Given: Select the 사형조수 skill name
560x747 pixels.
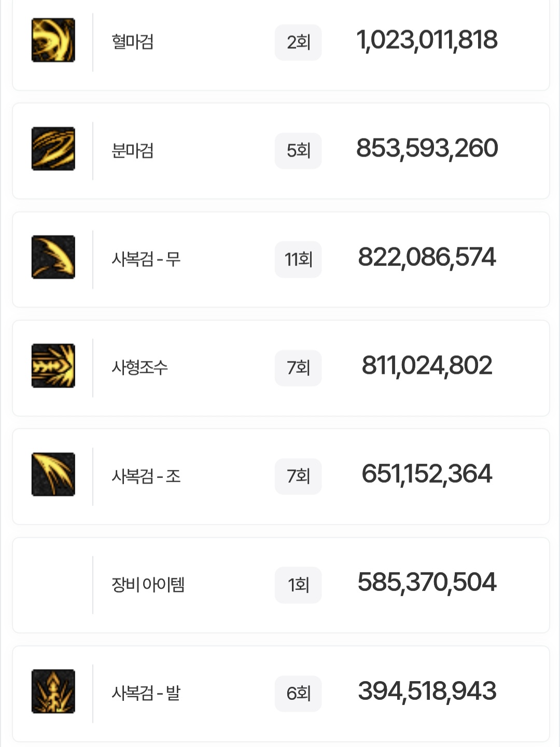Looking at the screenshot, I should pyautogui.click(x=140, y=368).
